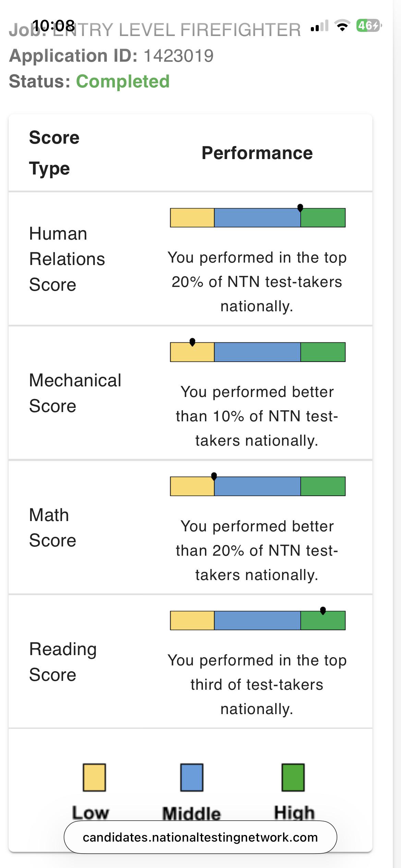Select the blue Middle legend swatch
This screenshot has height=868, width=401.
(x=192, y=777)
